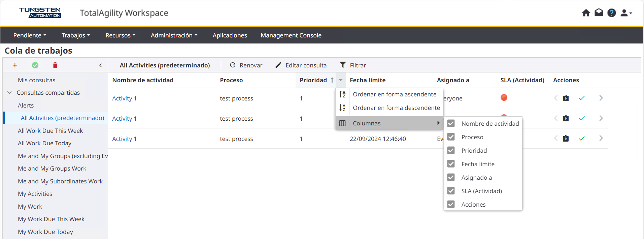The image size is (644, 239).
Task: Open the Management Console menu item
Action: (x=291, y=35)
